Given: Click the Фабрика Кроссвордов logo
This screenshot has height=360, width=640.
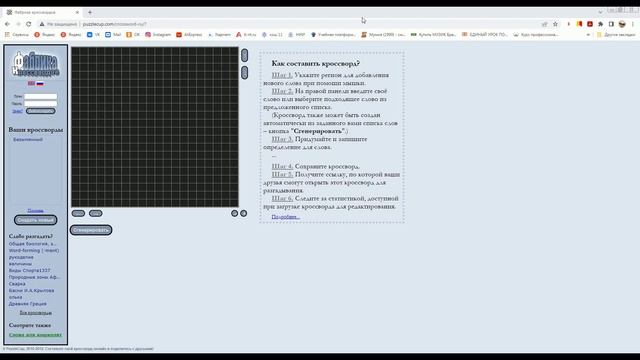Looking at the screenshot, I should 36,64.
